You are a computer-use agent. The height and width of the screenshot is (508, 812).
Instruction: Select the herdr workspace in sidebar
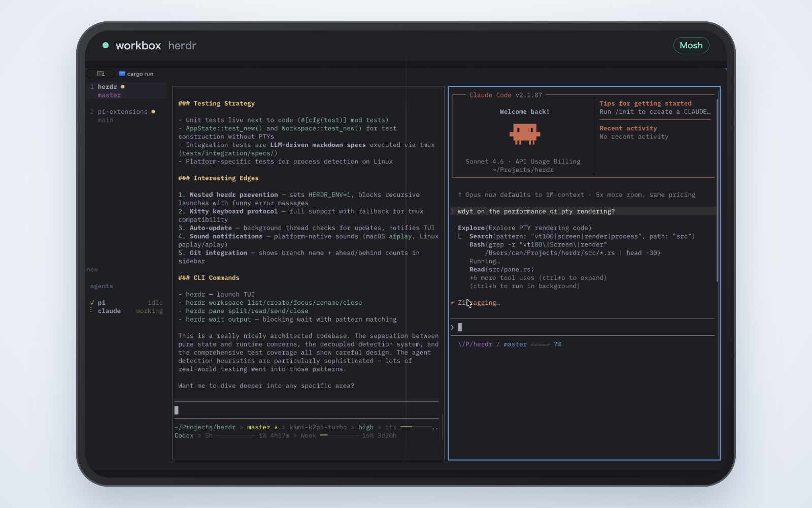[x=126, y=91]
